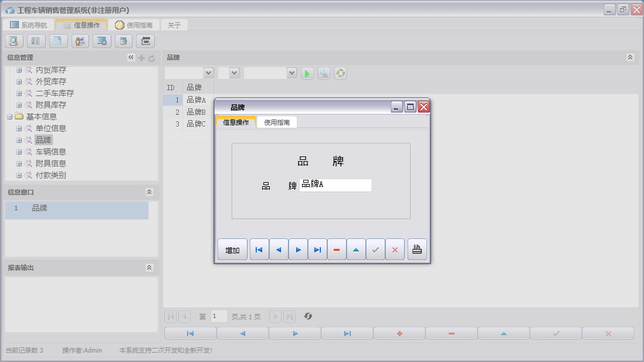Go to next record in 品牌 dialog
This screenshot has width=644, height=362.
(298, 250)
